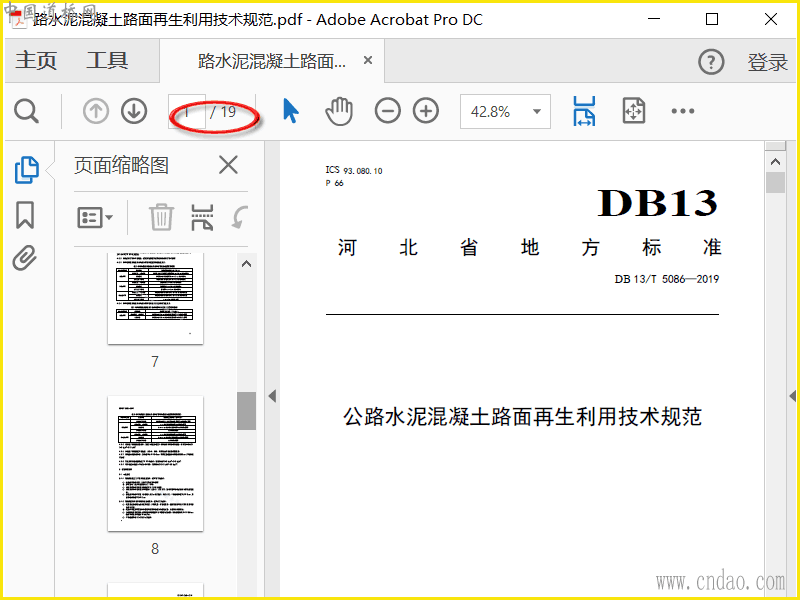Go to next page arrow
Viewport: 800px width, 600px height.
(134, 111)
